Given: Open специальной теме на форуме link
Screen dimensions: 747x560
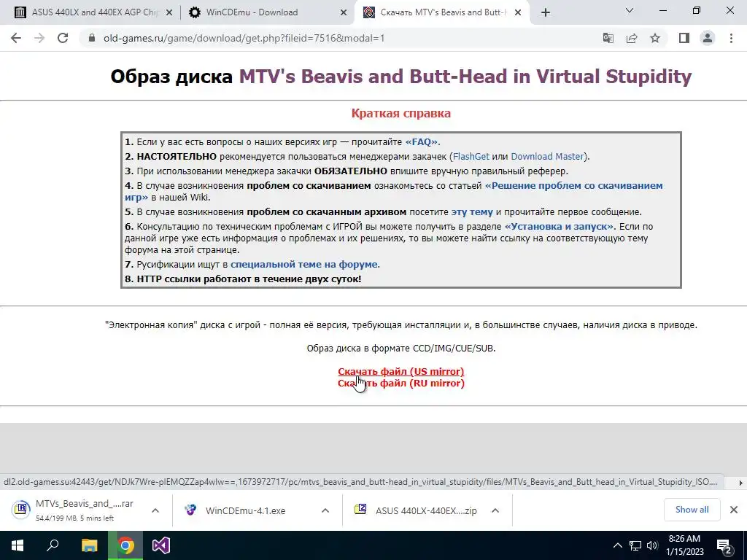Looking at the screenshot, I should 304,264.
